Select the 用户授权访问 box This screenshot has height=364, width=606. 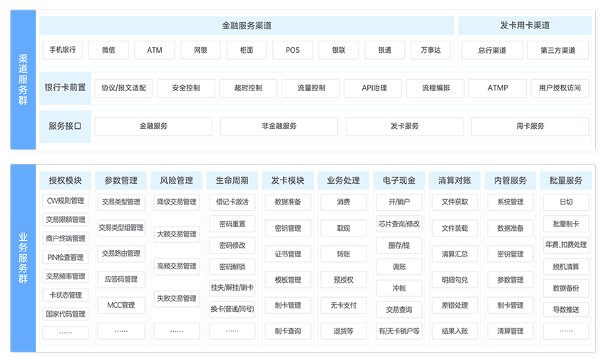pyautogui.click(x=560, y=88)
